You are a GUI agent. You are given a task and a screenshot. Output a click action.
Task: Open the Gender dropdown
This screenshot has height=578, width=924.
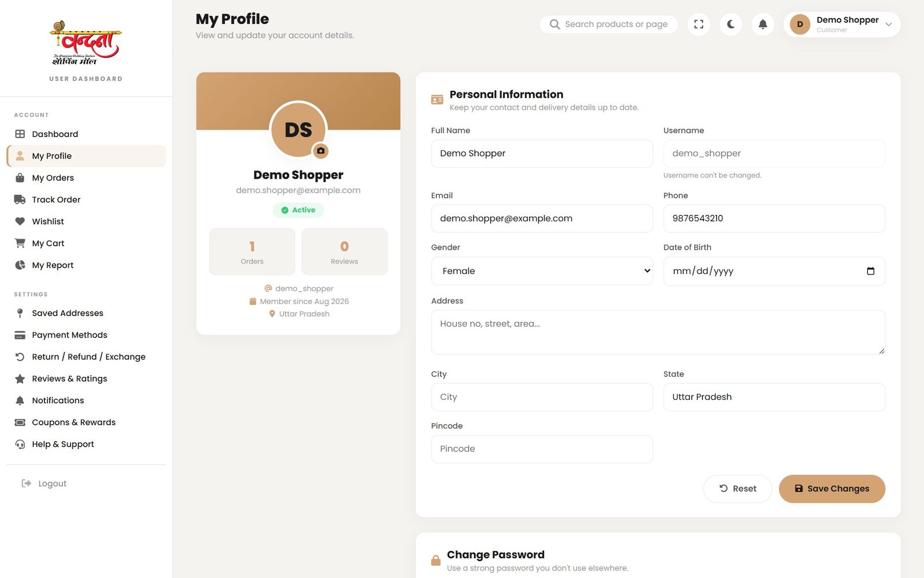click(542, 271)
